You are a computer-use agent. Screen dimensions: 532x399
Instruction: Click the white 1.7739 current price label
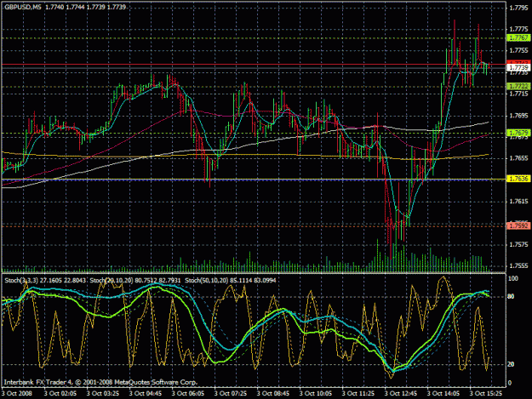pos(518,68)
